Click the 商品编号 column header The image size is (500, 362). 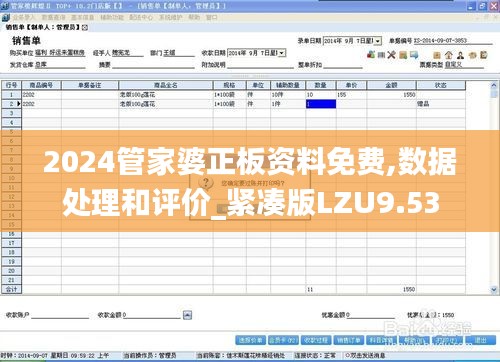click(x=41, y=85)
